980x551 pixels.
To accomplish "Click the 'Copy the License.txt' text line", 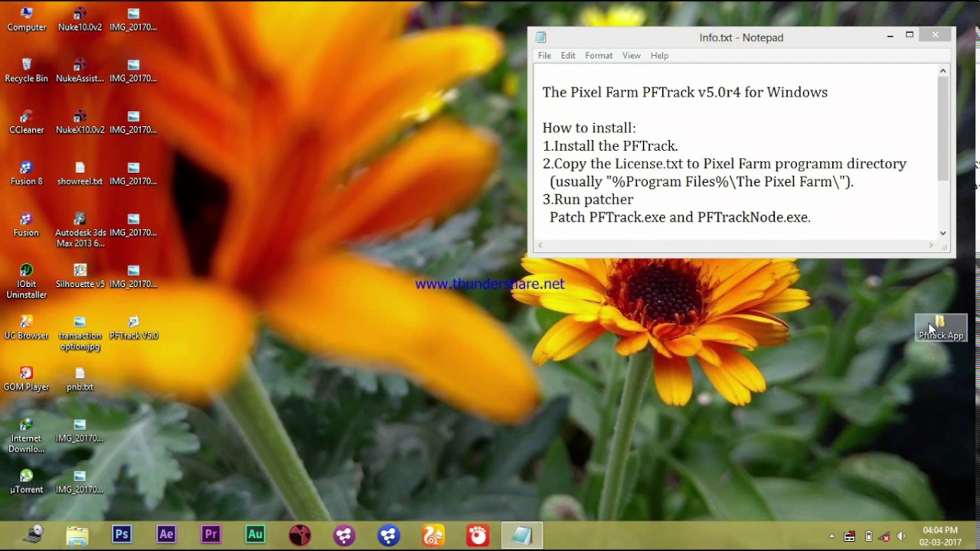I will click(x=724, y=164).
